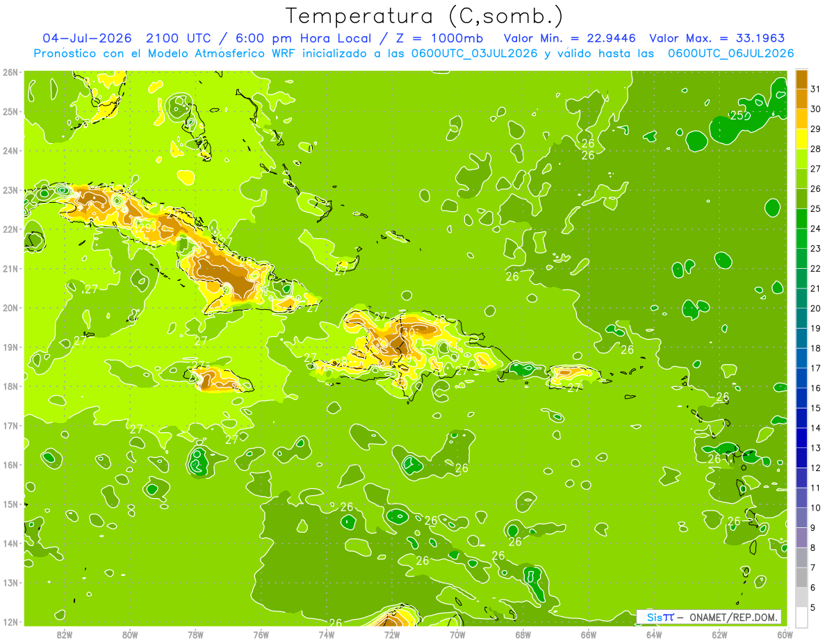Select the white swatch below legend value 5

[801, 617]
